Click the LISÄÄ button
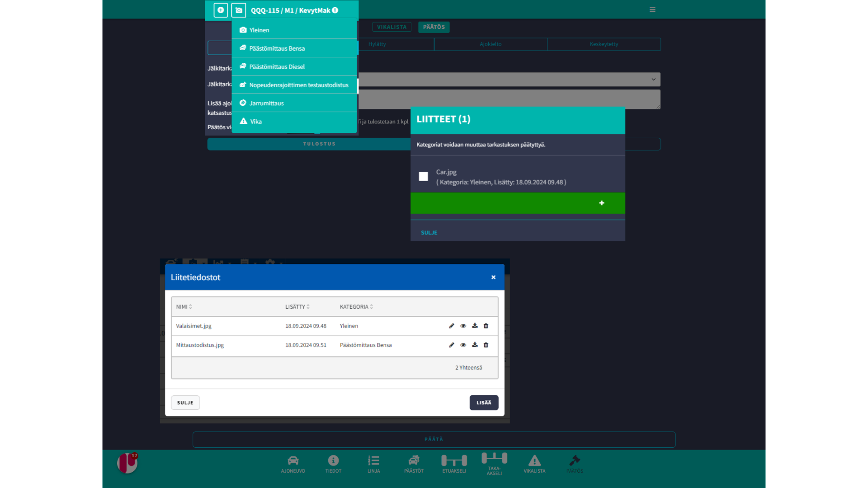 484,403
